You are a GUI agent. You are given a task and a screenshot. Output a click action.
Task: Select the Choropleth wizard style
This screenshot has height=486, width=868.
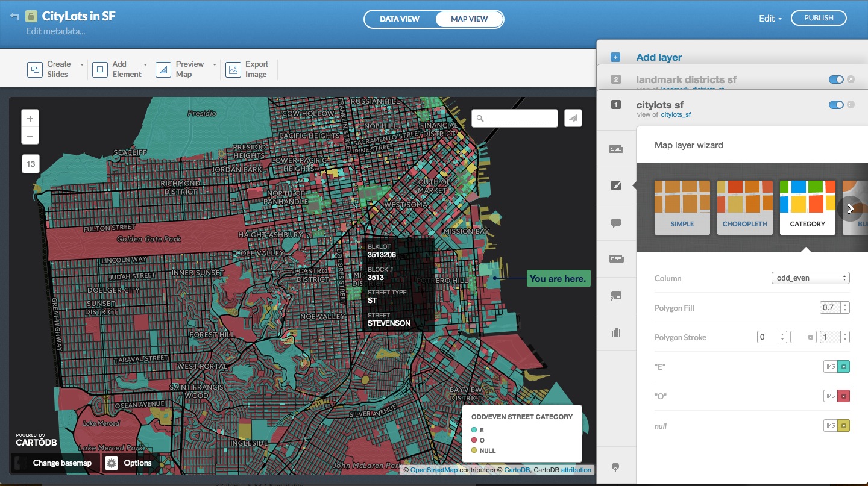[x=745, y=207]
